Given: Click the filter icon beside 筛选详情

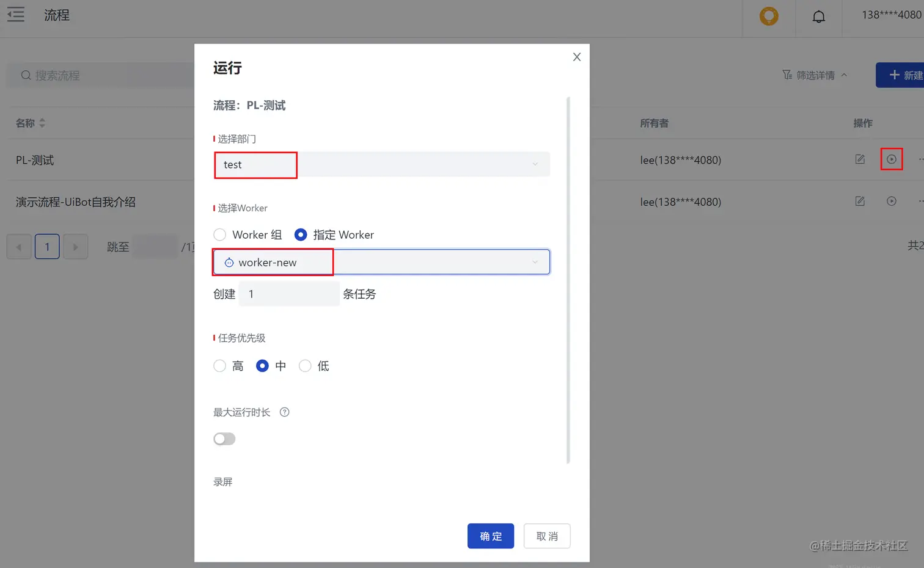Looking at the screenshot, I should pyautogui.click(x=787, y=75).
